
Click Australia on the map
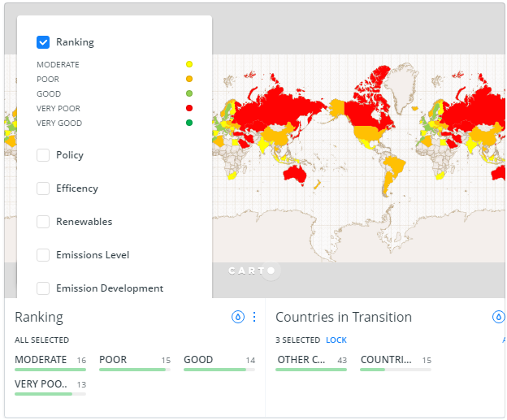pyautogui.click(x=295, y=175)
